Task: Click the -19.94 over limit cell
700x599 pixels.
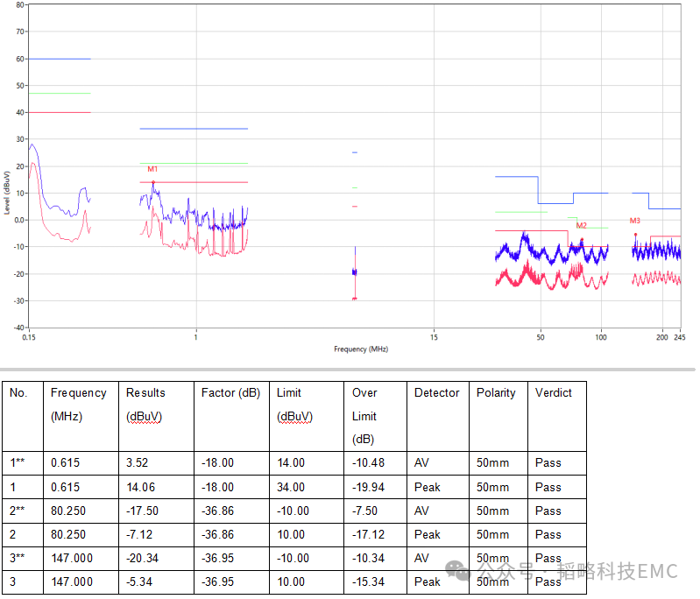Action: click(x=368, y=487)
